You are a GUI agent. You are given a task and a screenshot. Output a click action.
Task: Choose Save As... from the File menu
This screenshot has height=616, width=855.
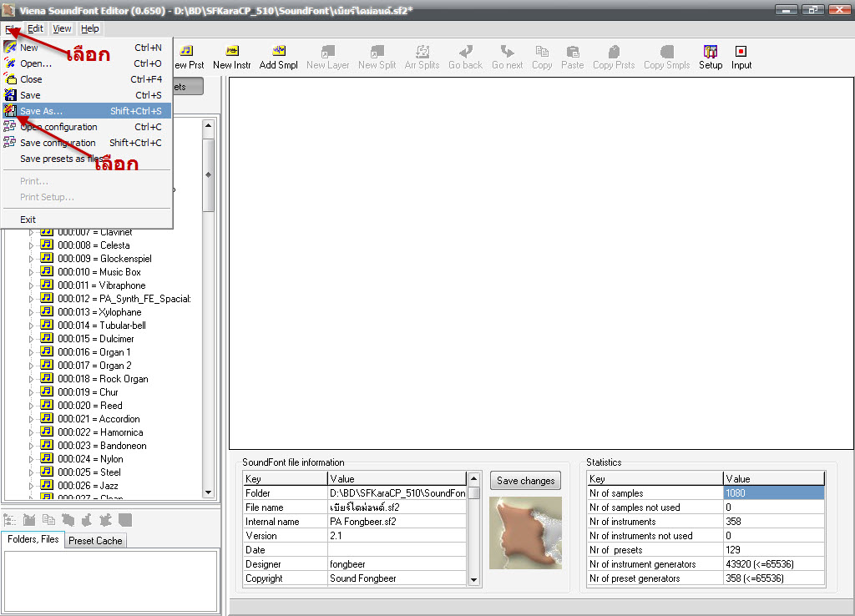coord(87,111)
